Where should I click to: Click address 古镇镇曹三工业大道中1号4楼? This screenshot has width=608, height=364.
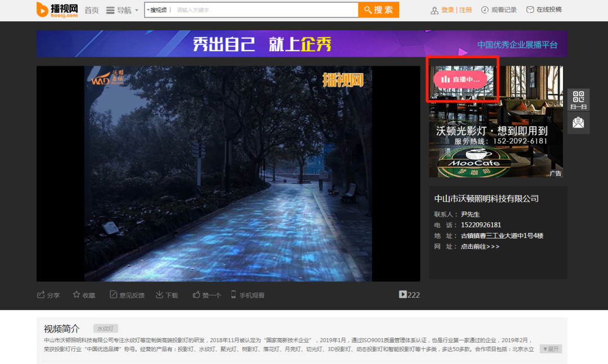(502, 236)
